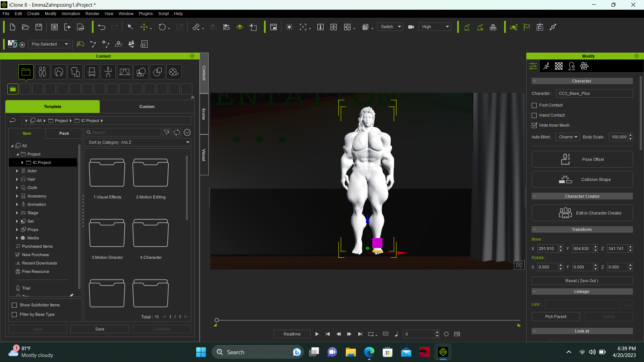This screenshot has width=644, height=362.
Task: Toggle the green eye visibility icon
Action: (239, 27)
